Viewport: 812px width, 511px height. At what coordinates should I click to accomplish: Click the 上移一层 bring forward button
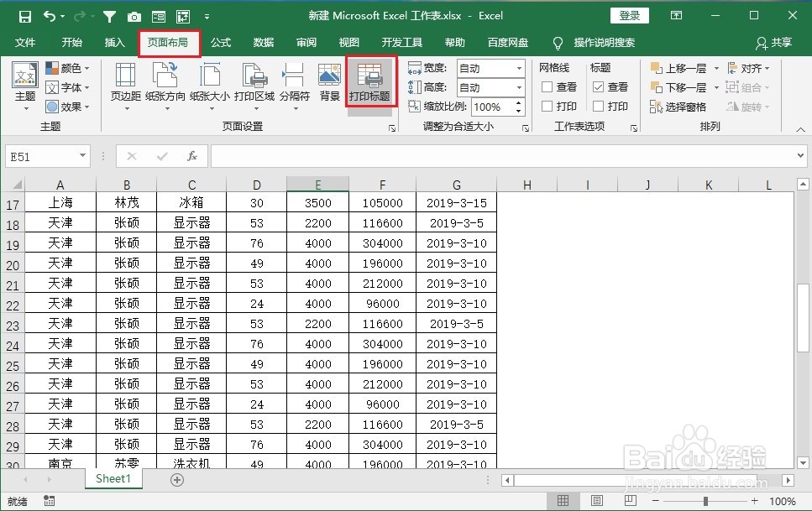(x=678, y=68)
